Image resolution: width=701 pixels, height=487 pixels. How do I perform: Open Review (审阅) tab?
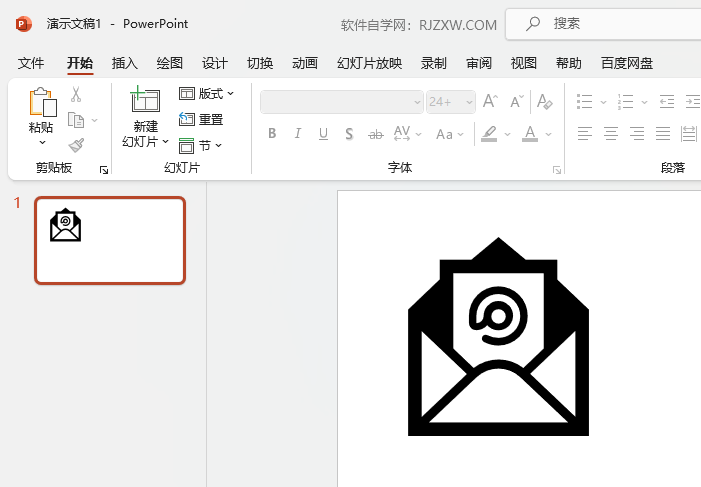479,63
